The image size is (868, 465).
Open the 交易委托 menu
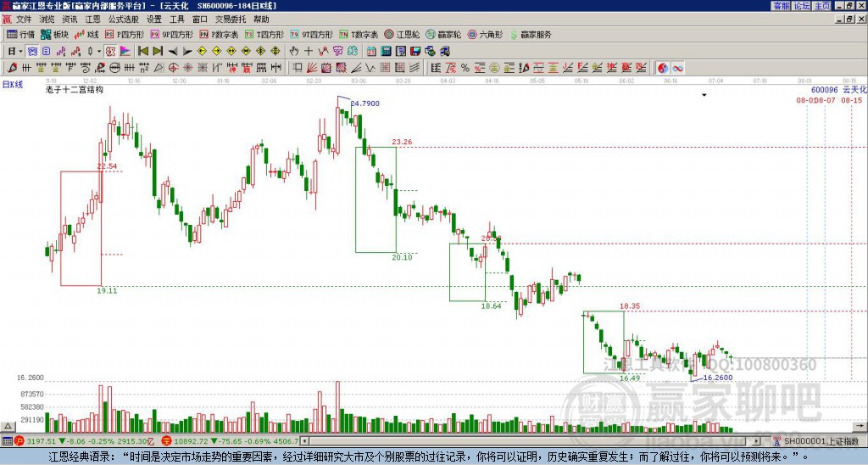pyautogui.click(x=231, y=20)
